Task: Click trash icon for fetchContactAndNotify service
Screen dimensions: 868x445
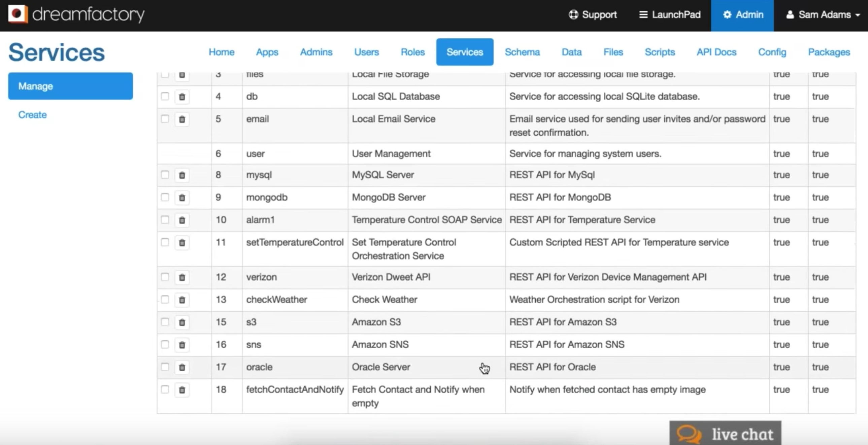Action: click(182, 390)
